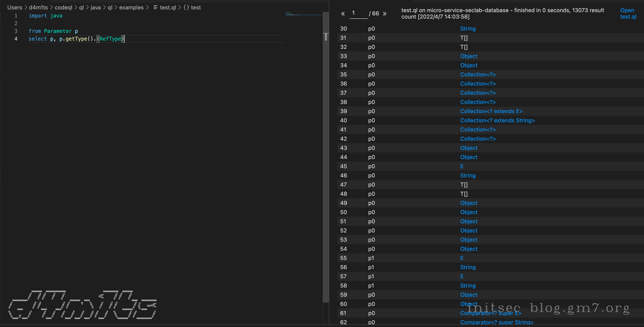Viewport: 644px width, 327px height.
Task: Click the page number input field
Action: 358,13
